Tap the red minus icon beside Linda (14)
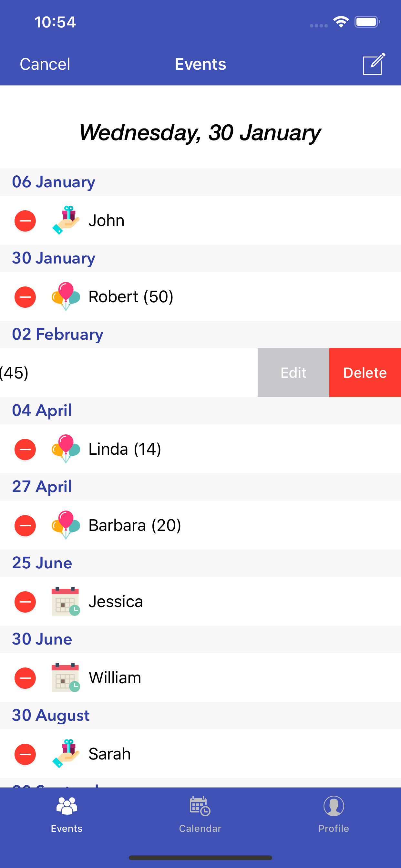Screen dimensions: 401x868 pos(25,449)
